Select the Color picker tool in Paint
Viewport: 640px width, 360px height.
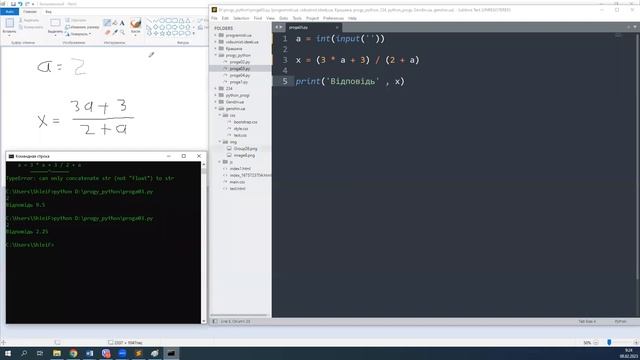point(115,32)
